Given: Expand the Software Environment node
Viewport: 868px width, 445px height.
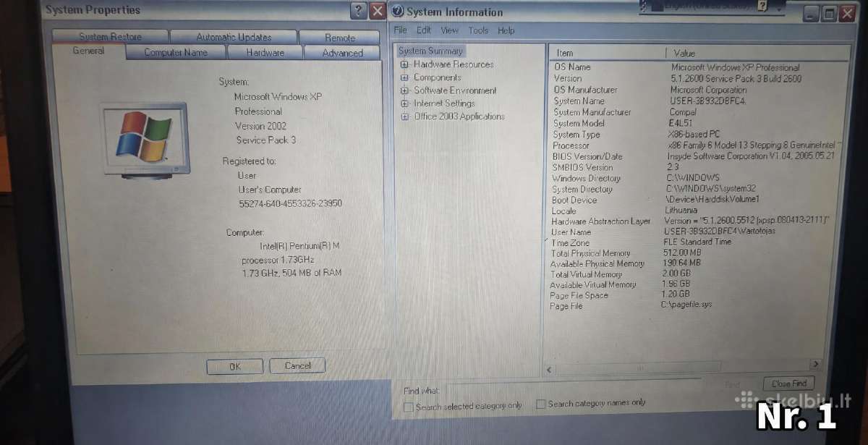Looking at the screenshot, I should coord(404,90).
